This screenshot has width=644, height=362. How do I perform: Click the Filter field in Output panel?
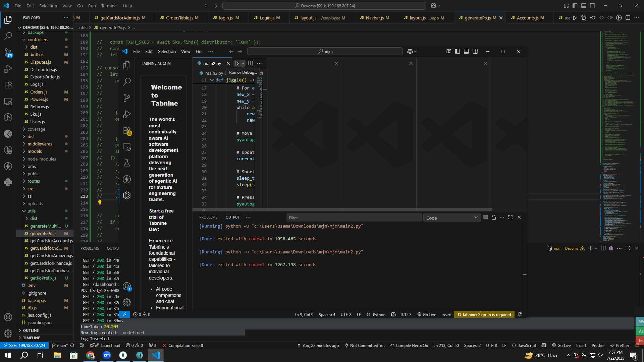(354, 218)
